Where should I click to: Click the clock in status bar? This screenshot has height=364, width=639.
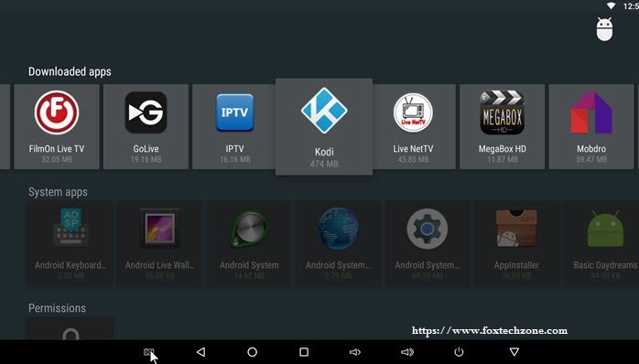(x=631, y=6)
